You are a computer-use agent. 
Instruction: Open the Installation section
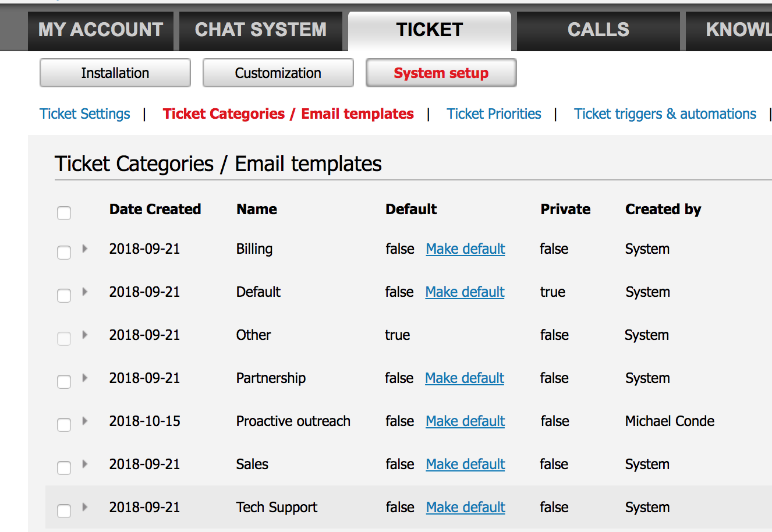coord(115,73)
